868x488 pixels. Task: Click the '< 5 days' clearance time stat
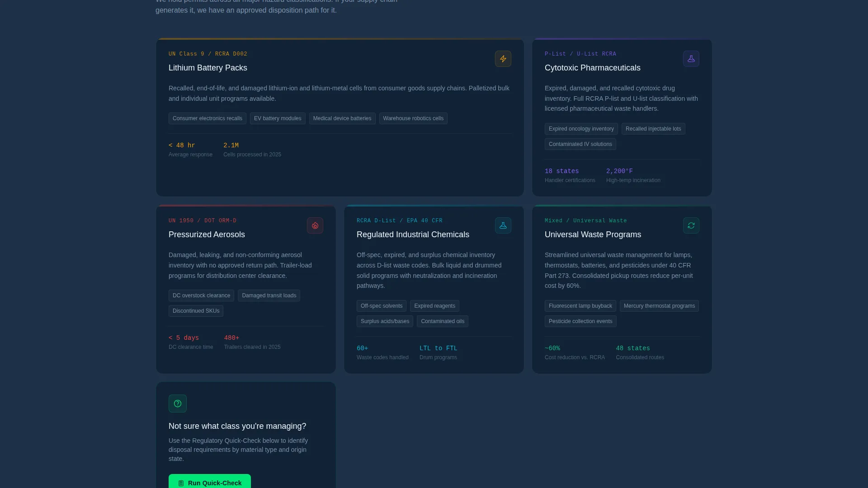pyautogui.click(x=184, y=338)
